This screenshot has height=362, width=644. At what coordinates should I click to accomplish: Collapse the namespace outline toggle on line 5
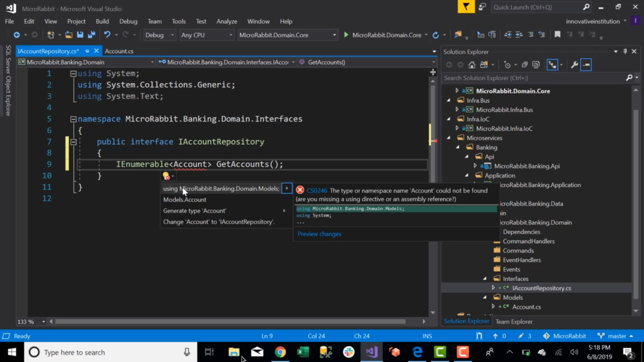tap(74, 120)
